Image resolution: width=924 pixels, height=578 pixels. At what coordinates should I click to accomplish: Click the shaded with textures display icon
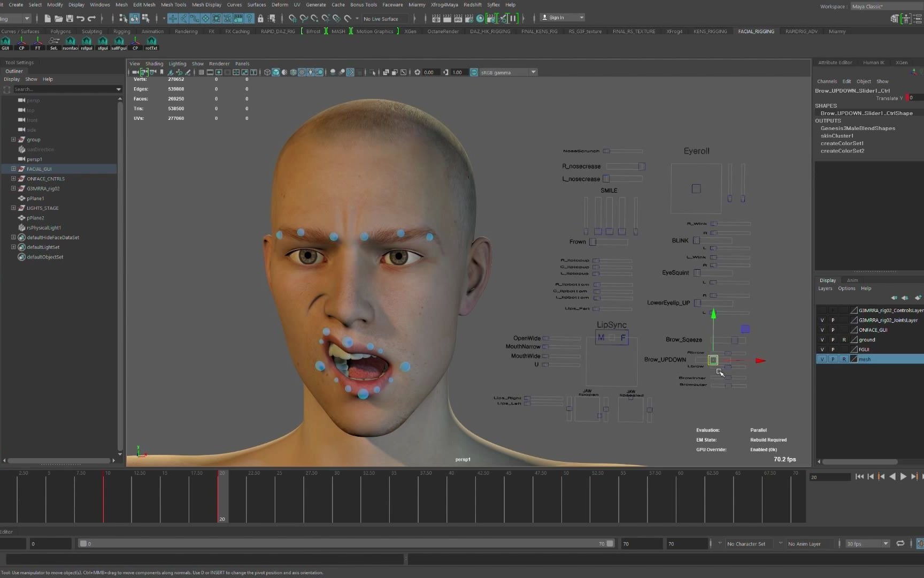pos(301,72)
